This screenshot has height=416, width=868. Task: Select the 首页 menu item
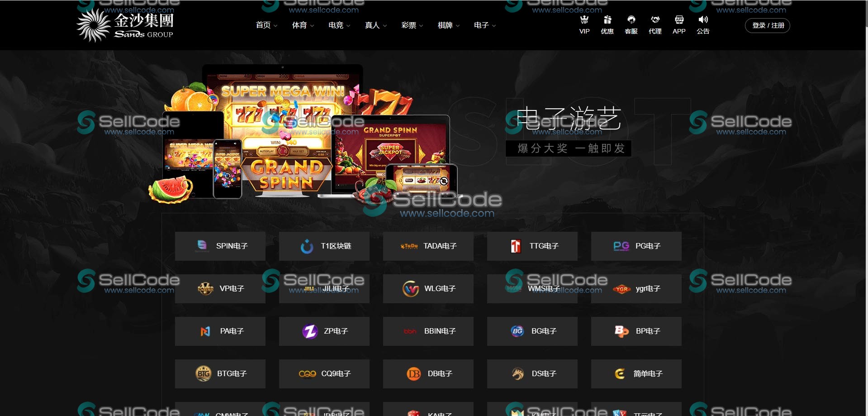pyautogui.click(x=262, y=25)
